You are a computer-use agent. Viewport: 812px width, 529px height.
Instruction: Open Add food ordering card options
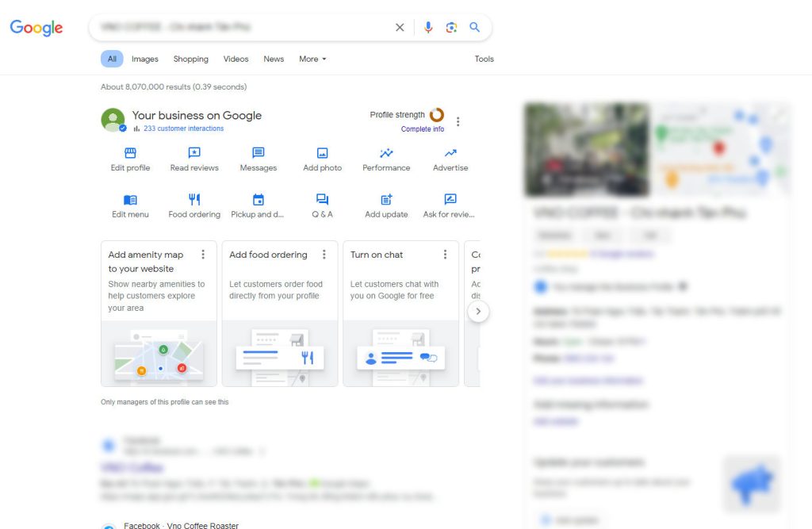tap(324, 255)
